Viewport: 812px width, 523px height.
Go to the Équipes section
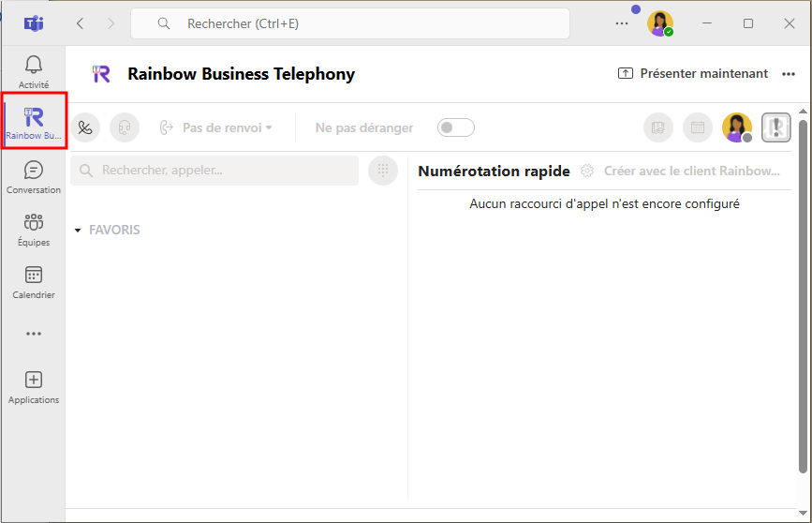33,228
